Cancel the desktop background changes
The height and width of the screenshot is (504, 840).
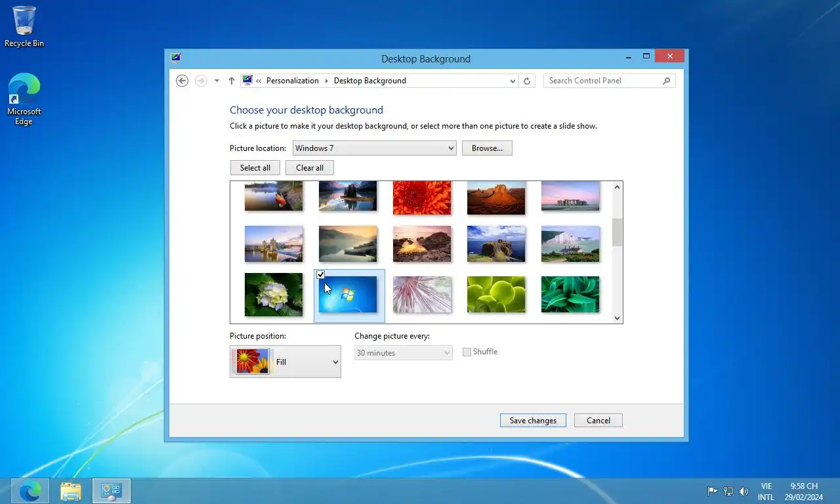pos(598,421)
